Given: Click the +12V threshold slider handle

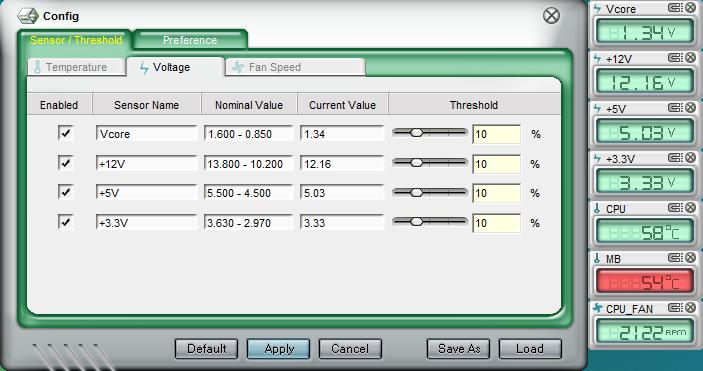Looking at the screenshot, I should tap(417, 162).
